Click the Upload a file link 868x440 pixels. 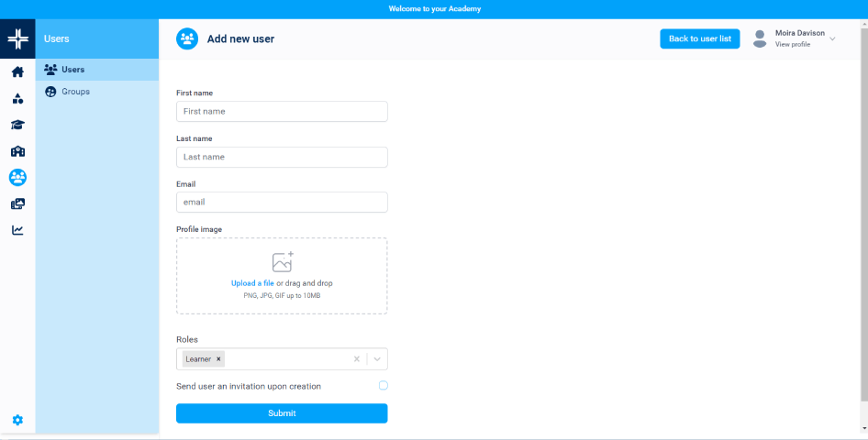(252, 283)
